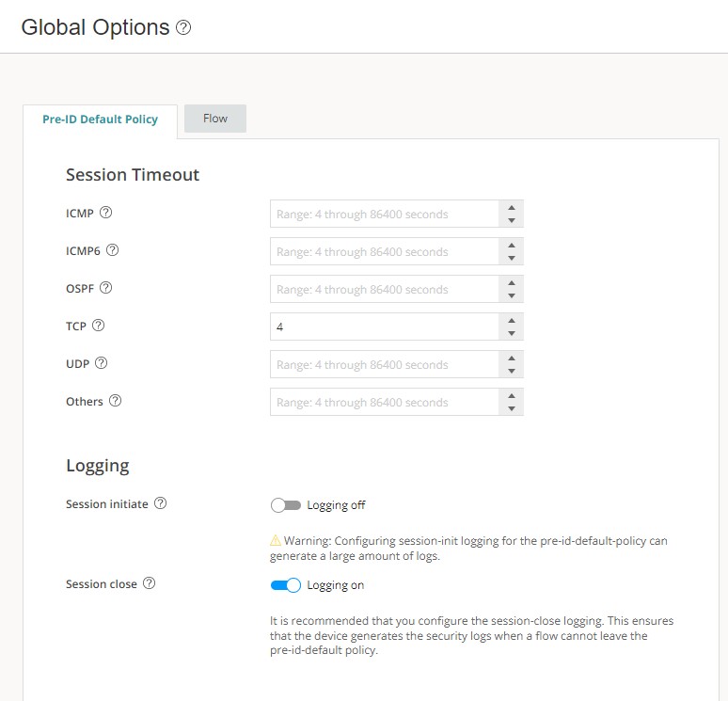This screenshot has width=728, height=701.
Task: Click the ICMP help question mark icon
Action: point(106,213)
